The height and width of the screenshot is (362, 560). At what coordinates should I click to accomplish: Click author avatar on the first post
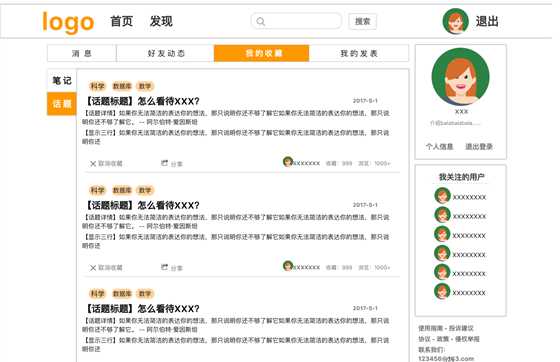click(x=288, y=162)
